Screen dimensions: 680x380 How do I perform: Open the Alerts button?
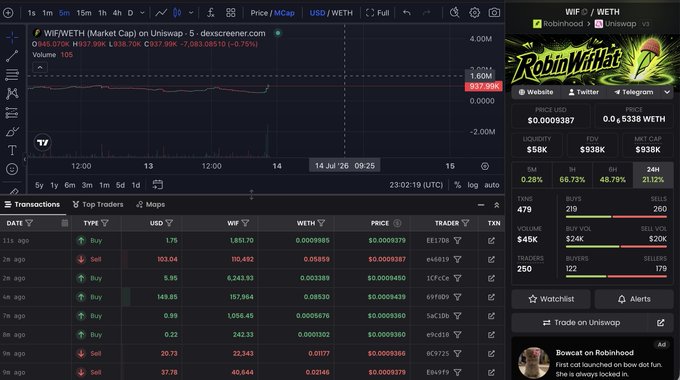click(x=634, y=299)
